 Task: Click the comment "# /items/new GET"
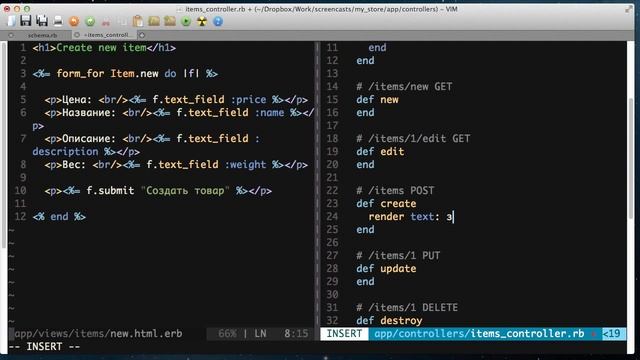(x=404, y=87)
